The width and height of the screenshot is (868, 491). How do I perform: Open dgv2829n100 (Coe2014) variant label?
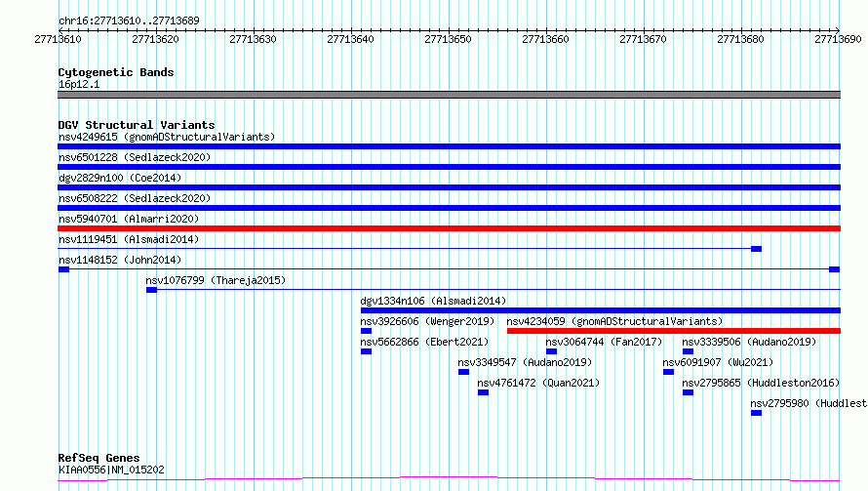tap(120, 178)
